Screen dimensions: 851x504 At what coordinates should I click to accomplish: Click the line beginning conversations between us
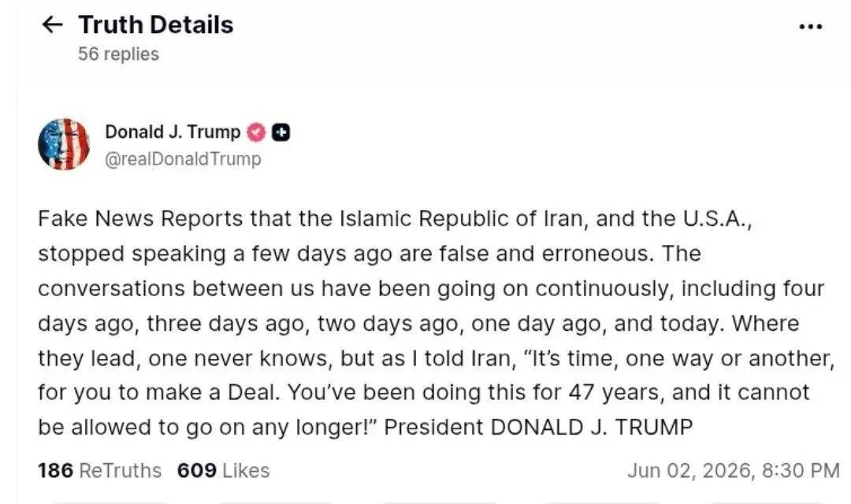click(x=431, y=289)
